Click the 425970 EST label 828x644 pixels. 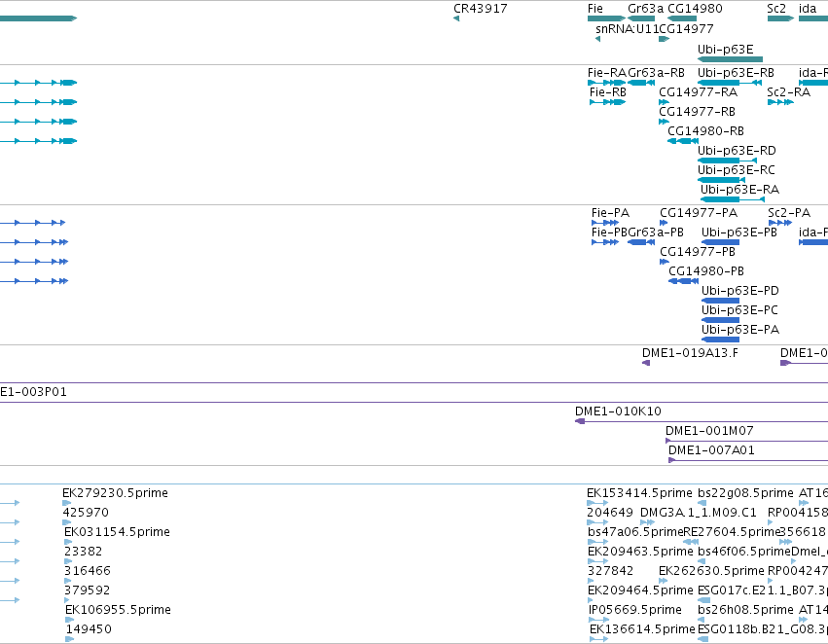coord(86,513)
